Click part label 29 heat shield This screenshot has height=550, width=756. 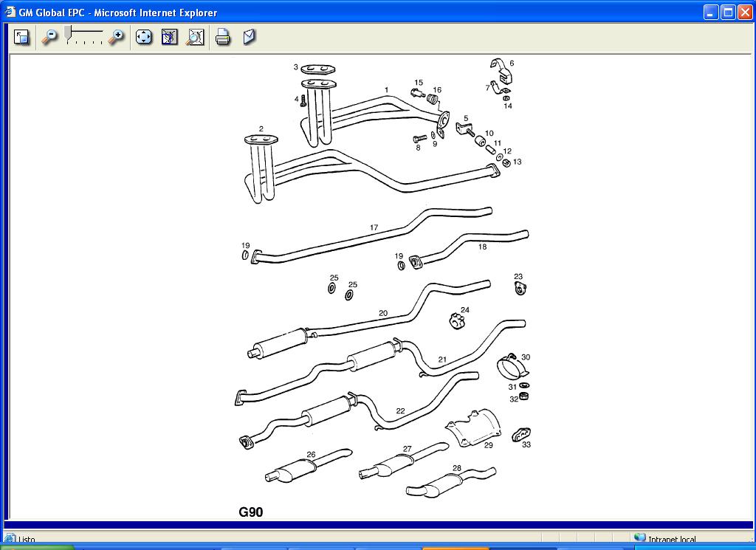tap(488, 445)
